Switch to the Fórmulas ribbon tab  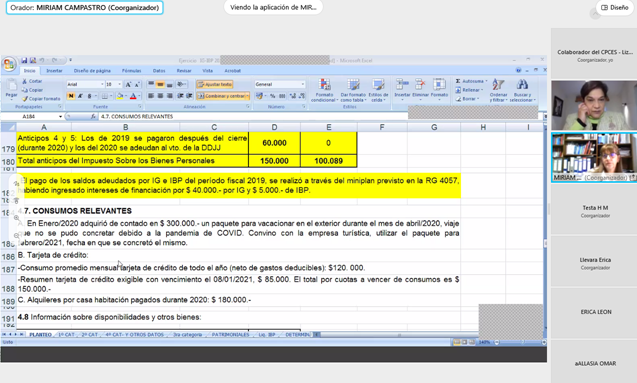point(131,71)
